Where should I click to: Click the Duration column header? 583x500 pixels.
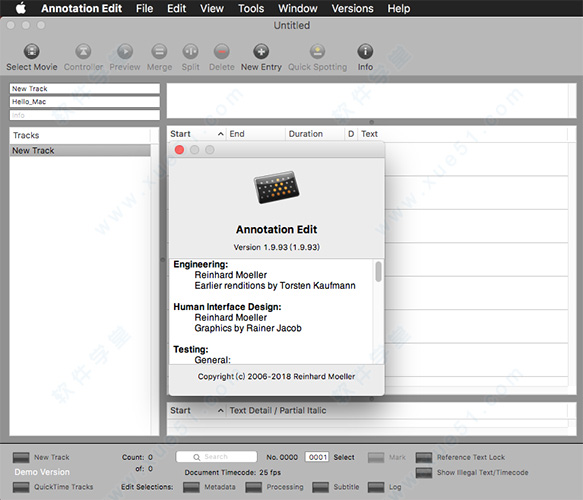click(315, 134)
